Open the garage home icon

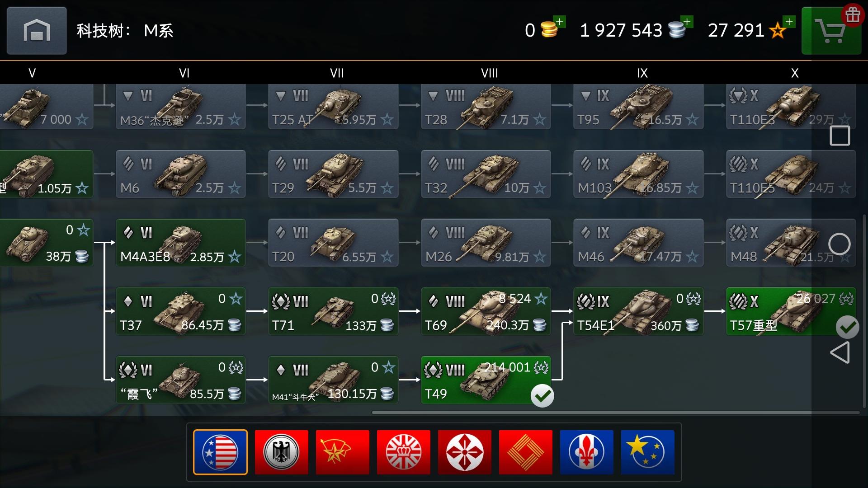point(37,31)
